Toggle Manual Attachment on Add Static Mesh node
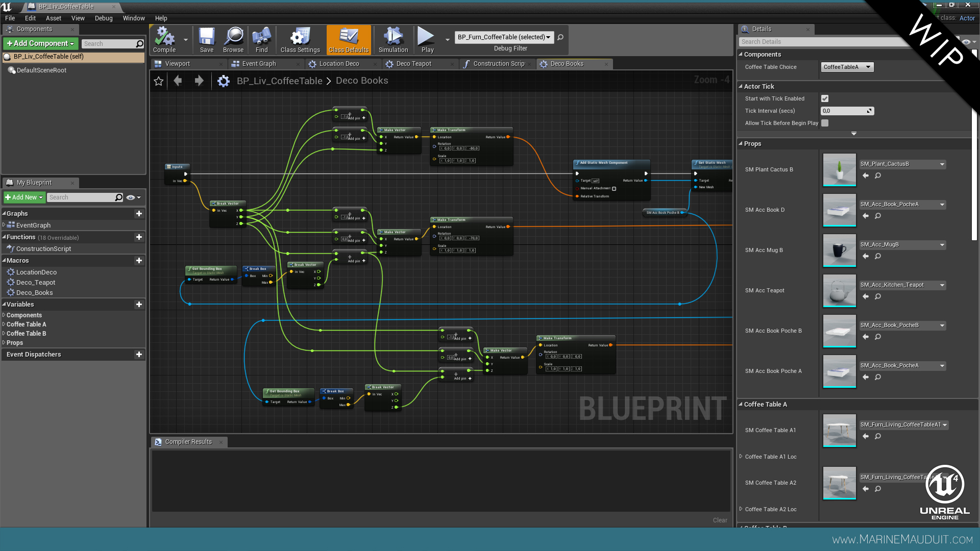 tap(614, 189)
